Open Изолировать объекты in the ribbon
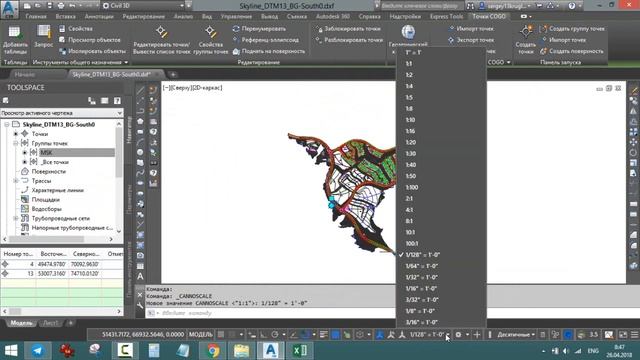This screenshot has height=360, width=640. [x=93, y=51]
